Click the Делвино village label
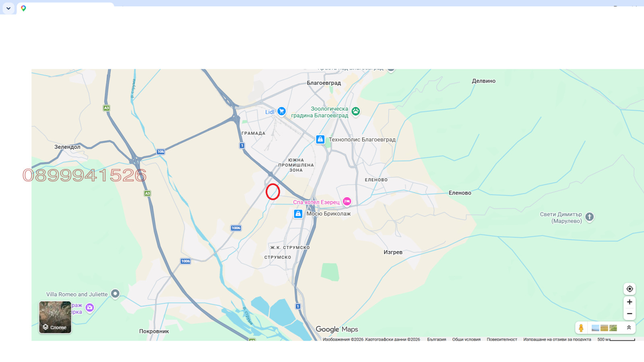Viewport: 644px width, 362px height. pyautogui.click(x=483, y=81)
